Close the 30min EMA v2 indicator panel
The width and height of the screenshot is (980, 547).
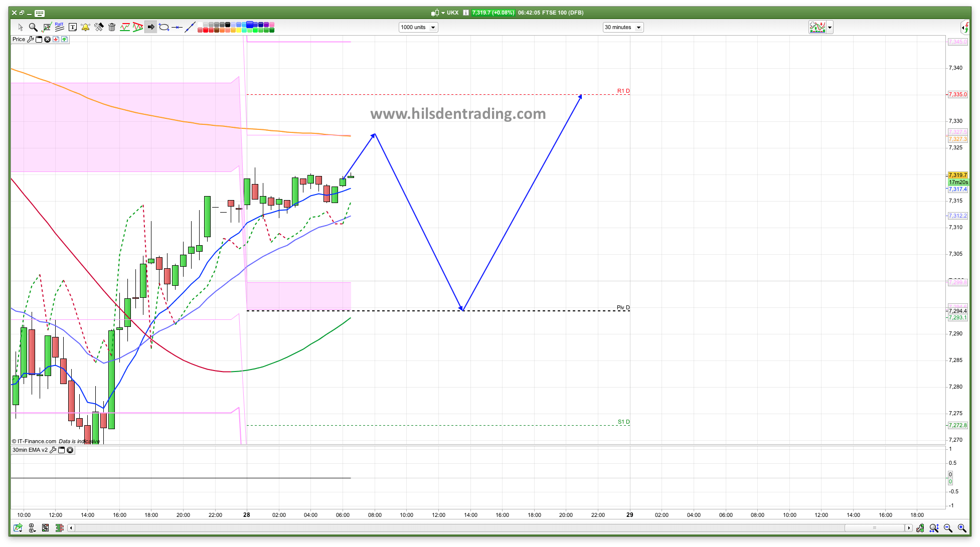[x=70, y=450]
